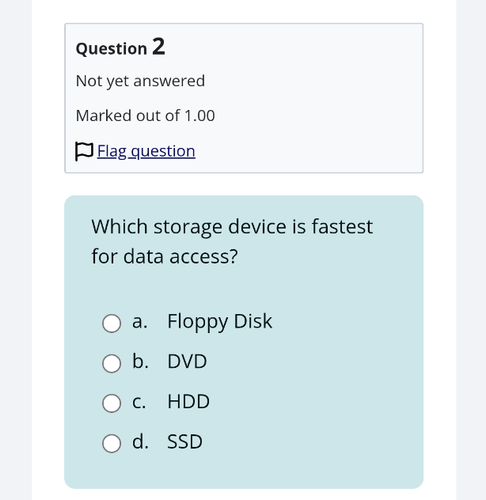Click the option letter b.
486x500 pixels.
pos(140,361)
